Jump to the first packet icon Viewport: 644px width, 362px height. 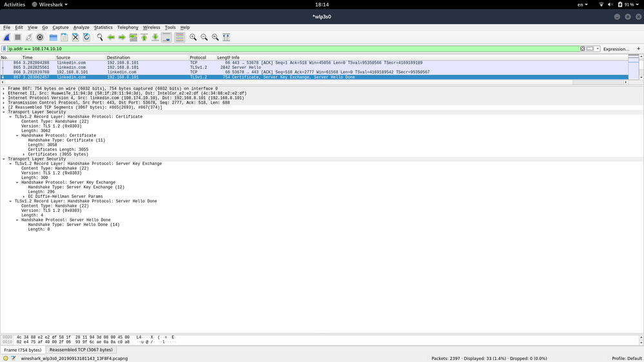point(144,37)
